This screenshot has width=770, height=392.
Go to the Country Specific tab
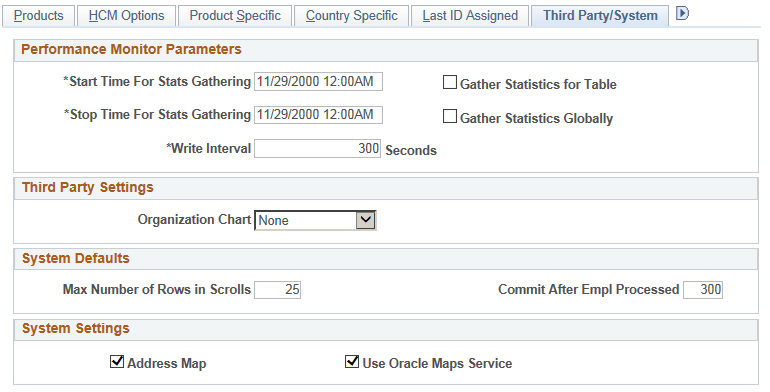(352, 16)
